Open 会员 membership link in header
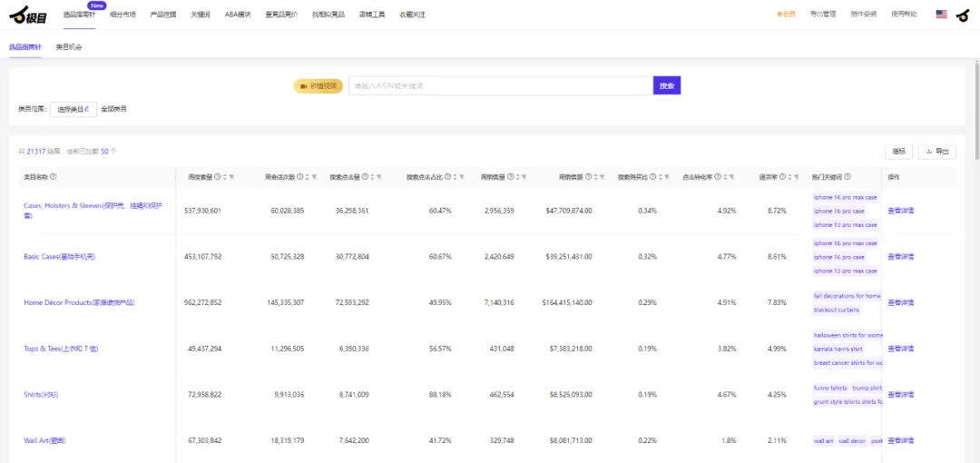Screen dimensions: 980x463 pyautogui.click(x=786, y=15)
